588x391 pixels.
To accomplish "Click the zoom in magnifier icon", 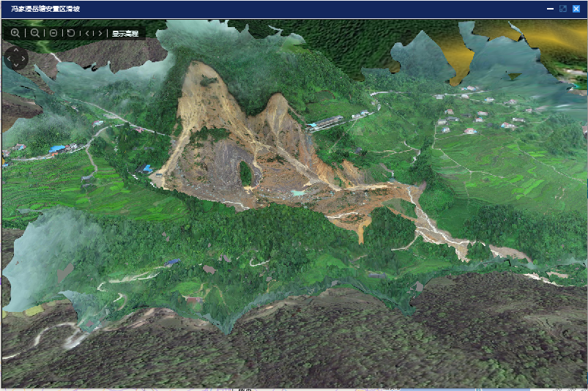I will 15,34.
